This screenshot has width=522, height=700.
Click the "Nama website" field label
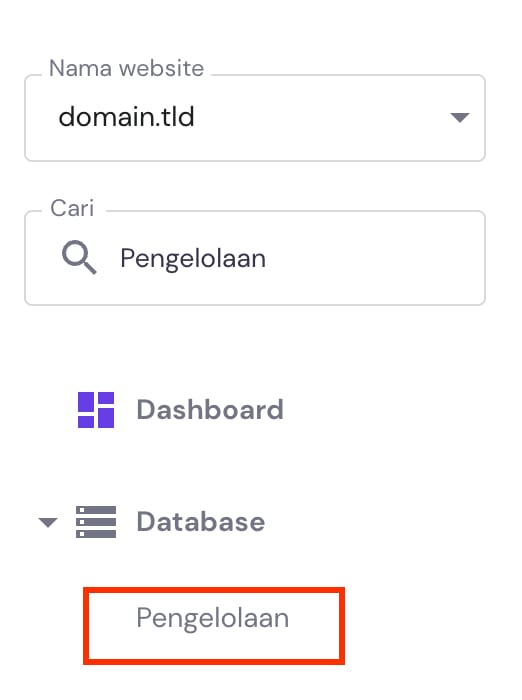point(126,69)
